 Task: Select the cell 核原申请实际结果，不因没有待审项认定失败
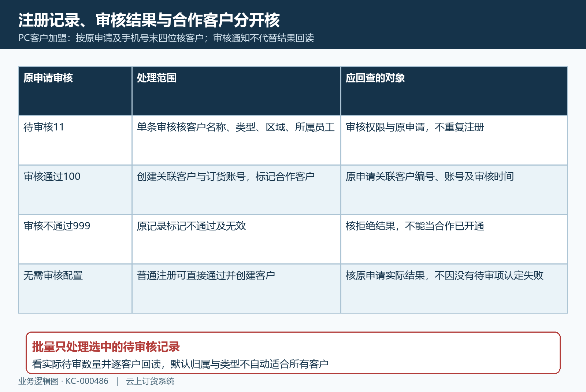[x=454, y=289]
